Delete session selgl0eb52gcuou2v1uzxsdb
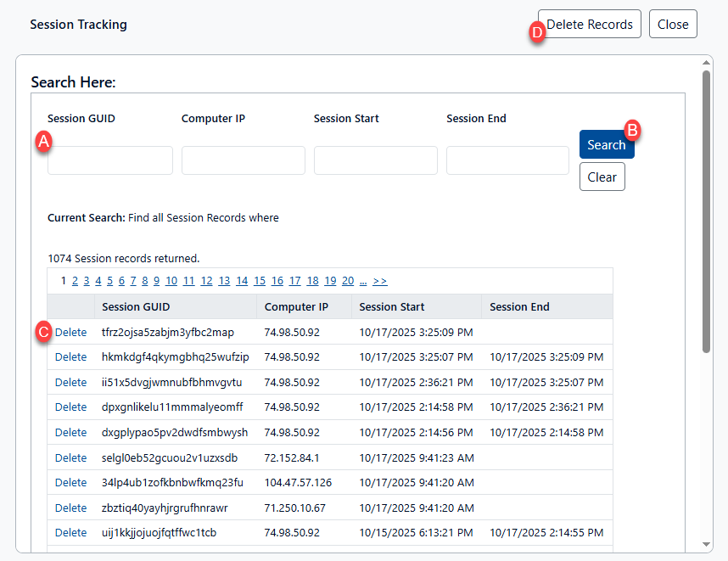This screenshot has width=728, height=561. coord(70,457)
